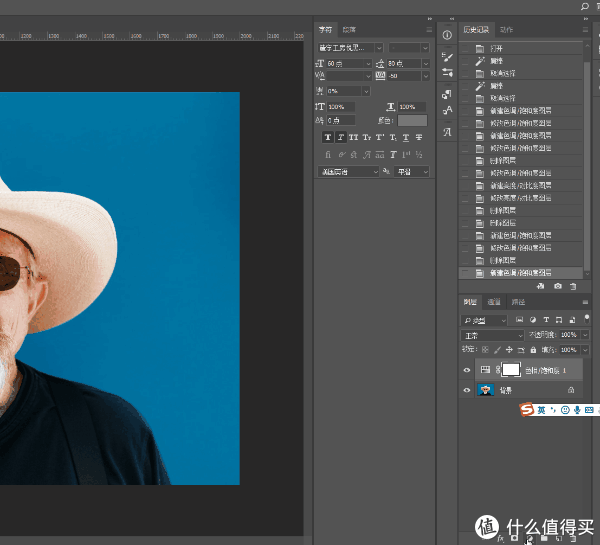Viewport: 600px width, 545px height.
Task: Hide the Background layer eye icon
Action: 466,390
